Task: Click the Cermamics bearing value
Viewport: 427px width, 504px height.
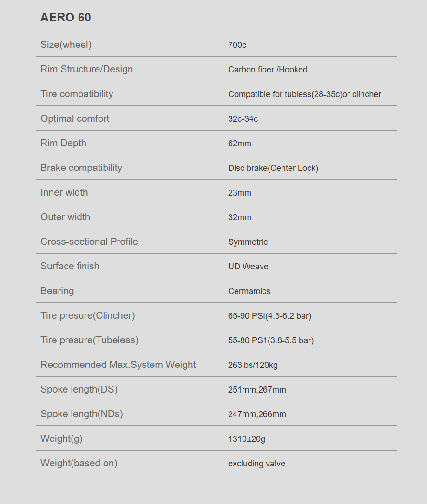Action: 249,291
